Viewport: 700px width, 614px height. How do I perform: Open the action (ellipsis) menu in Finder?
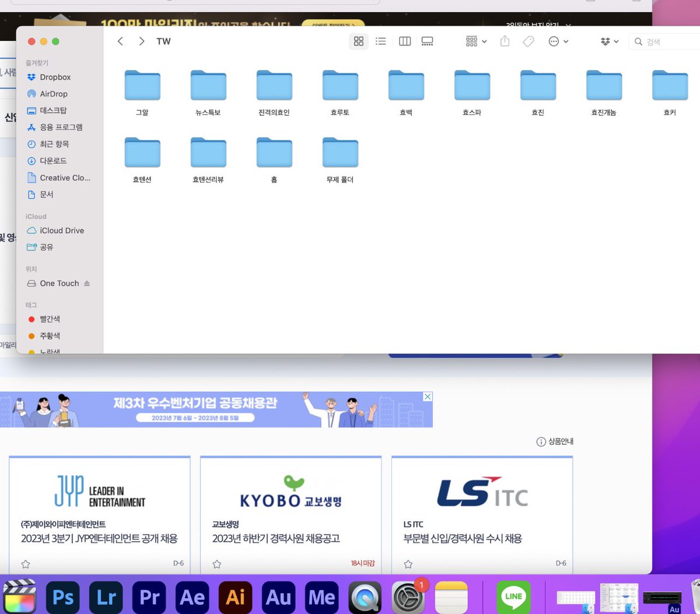tap(558, 41)
